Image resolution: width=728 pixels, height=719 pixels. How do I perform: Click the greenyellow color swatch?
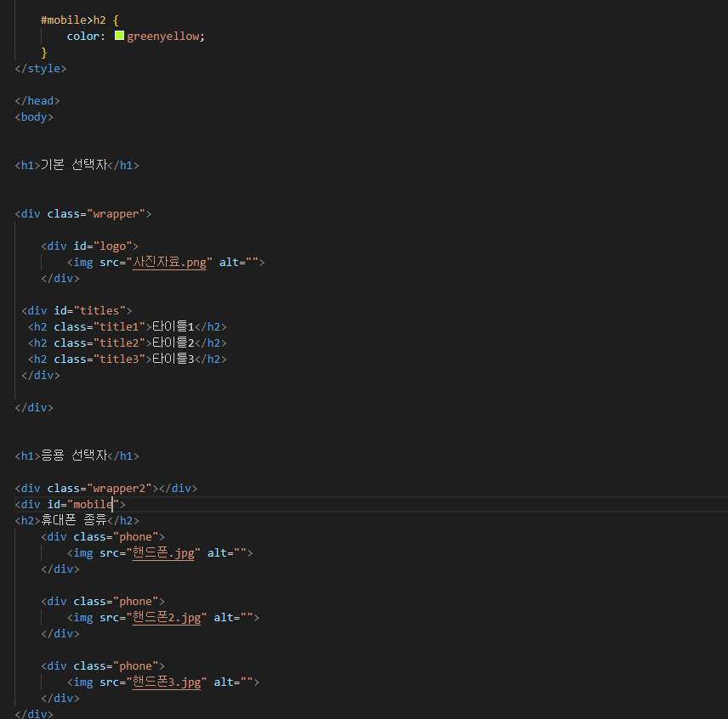click(119, 35)
